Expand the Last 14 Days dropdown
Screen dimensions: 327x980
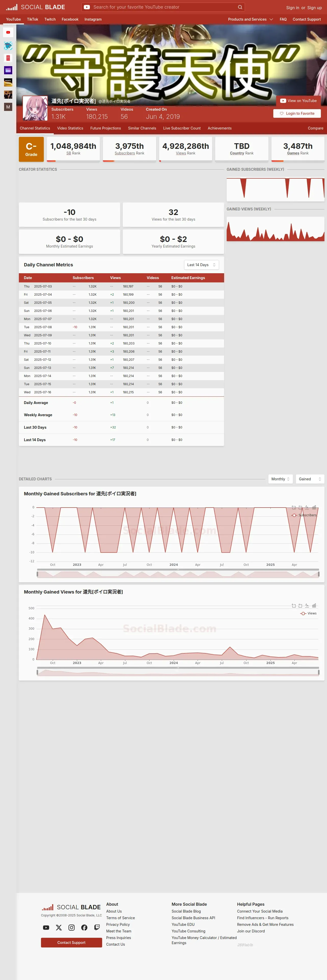(x=201, y=265)
